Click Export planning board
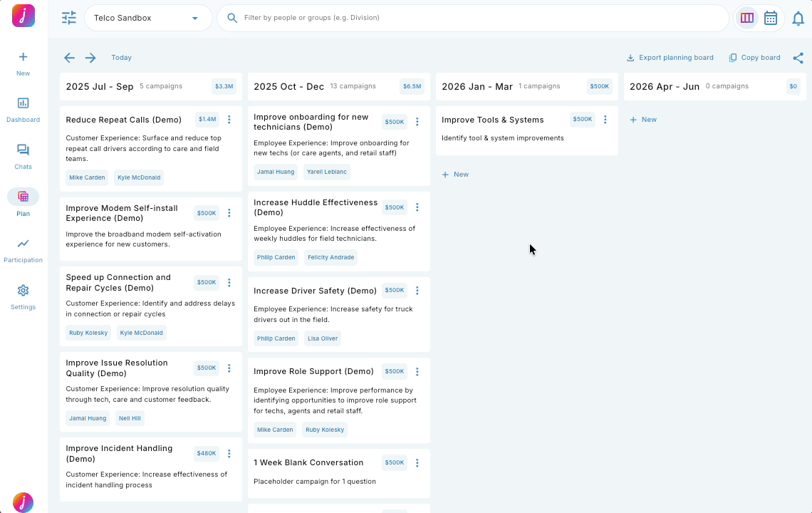Screen dimensions: 812x513 [670, 58]
